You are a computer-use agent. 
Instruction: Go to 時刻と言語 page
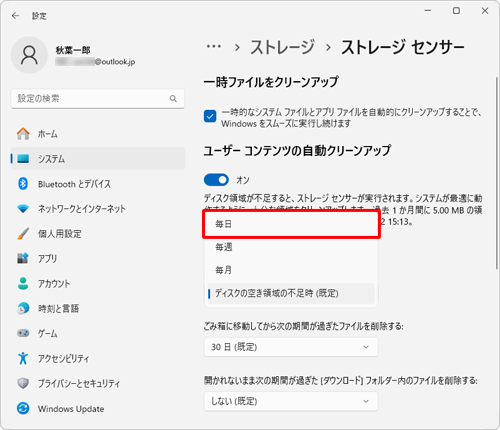pyautogui.click(x=97, y=308)
